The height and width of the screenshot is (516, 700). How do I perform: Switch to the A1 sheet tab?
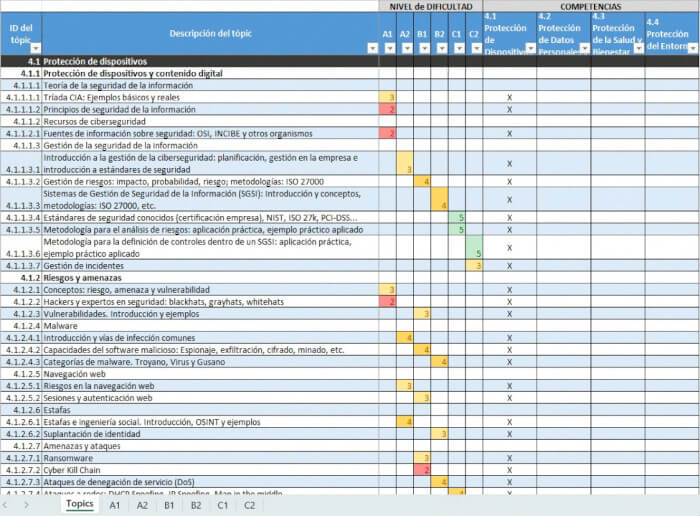(115, 505)
